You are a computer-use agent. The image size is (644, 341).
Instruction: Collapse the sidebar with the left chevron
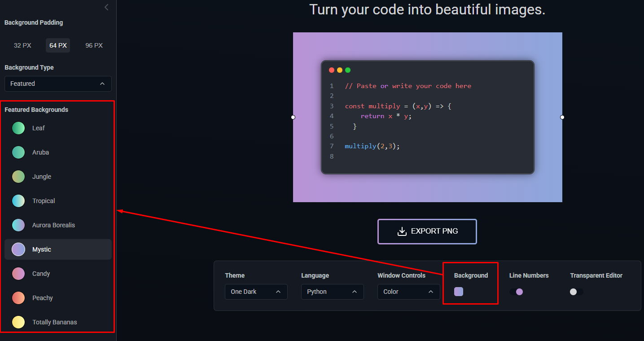(106, 7)
